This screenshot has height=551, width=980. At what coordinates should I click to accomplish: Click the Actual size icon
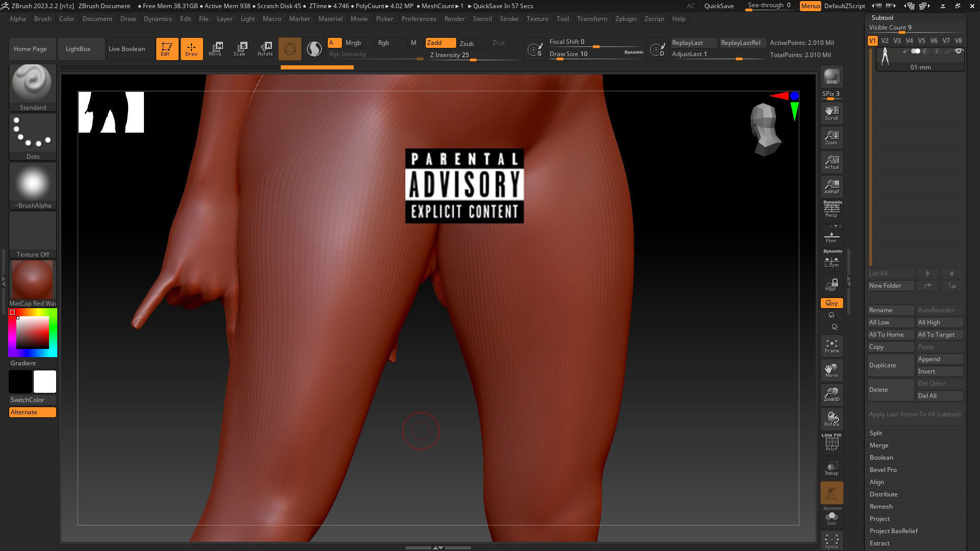pyautogui.click(x=831, y=162)
